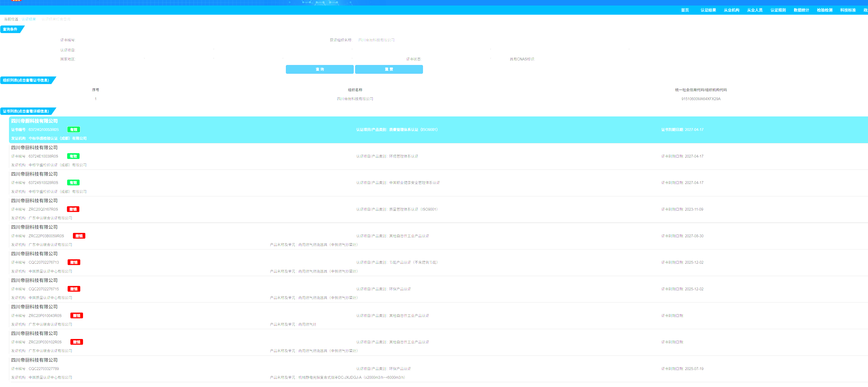Click the 撤销 badge next to ZRC20P010043R0S
Screen dimensions: 868x387
coord(77,316)
